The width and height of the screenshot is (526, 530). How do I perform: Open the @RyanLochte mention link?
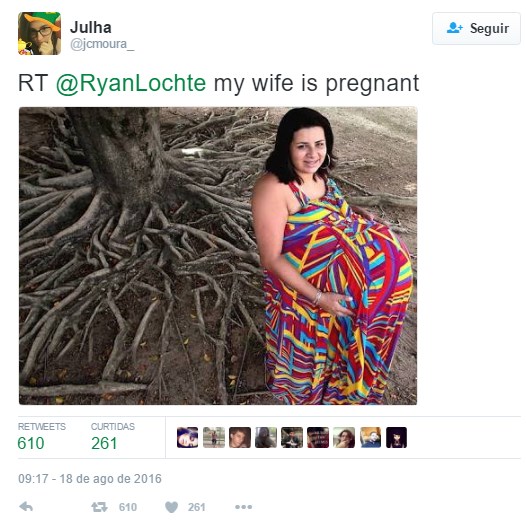coord(131,83)
